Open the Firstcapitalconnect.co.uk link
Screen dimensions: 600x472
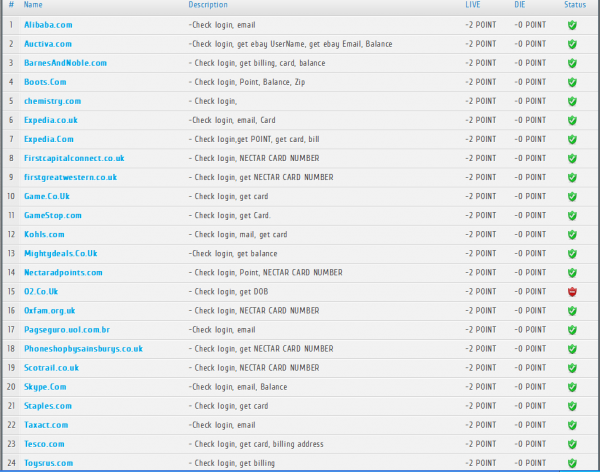pos(74,158)
